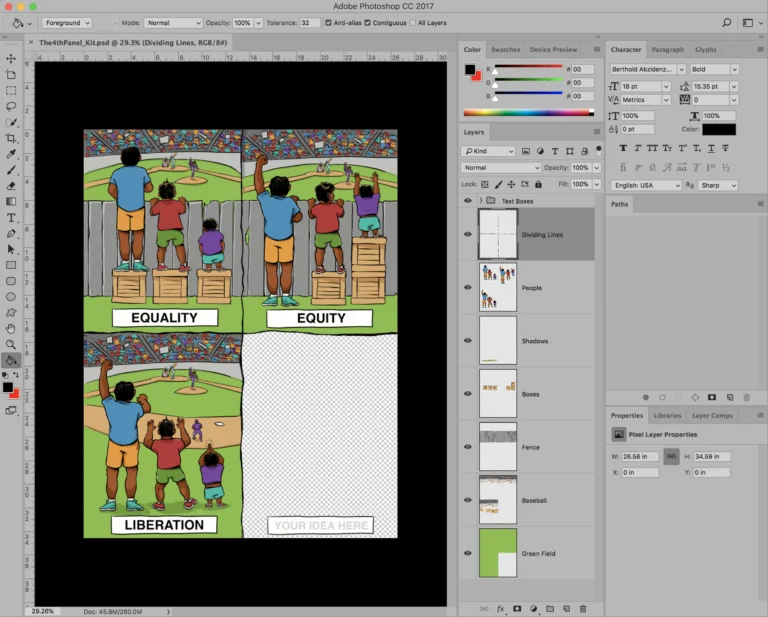Click the link width and height button

pos(671,456)
